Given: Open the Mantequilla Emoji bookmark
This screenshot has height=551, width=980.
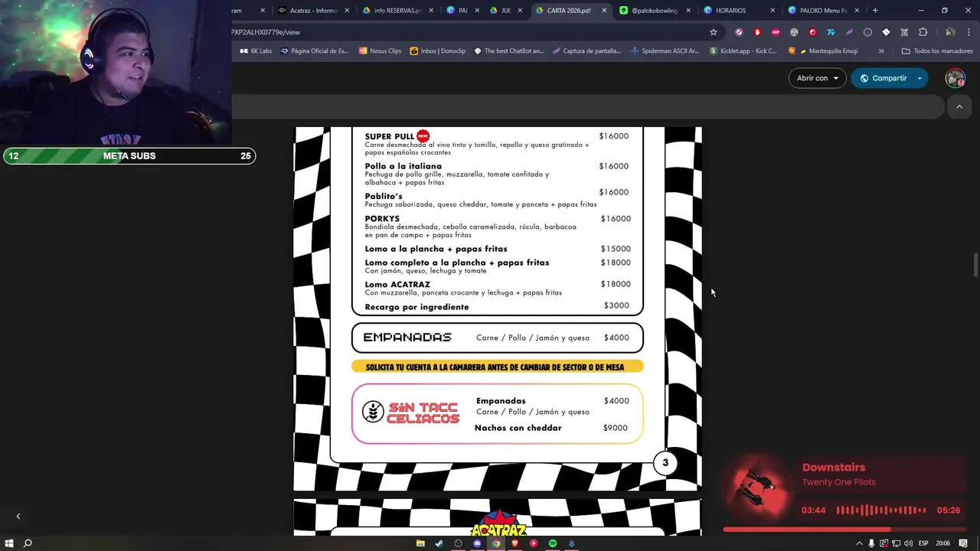Looking at the screenshot, I should pyautogui.click(x=823, y=51).
